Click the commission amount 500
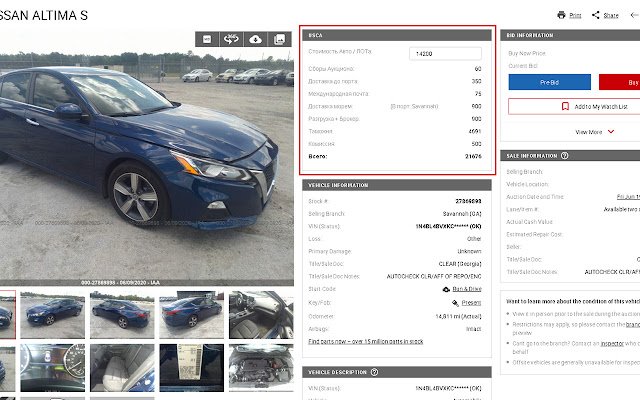This screenshot has height=400, width=640. [476, 144]
